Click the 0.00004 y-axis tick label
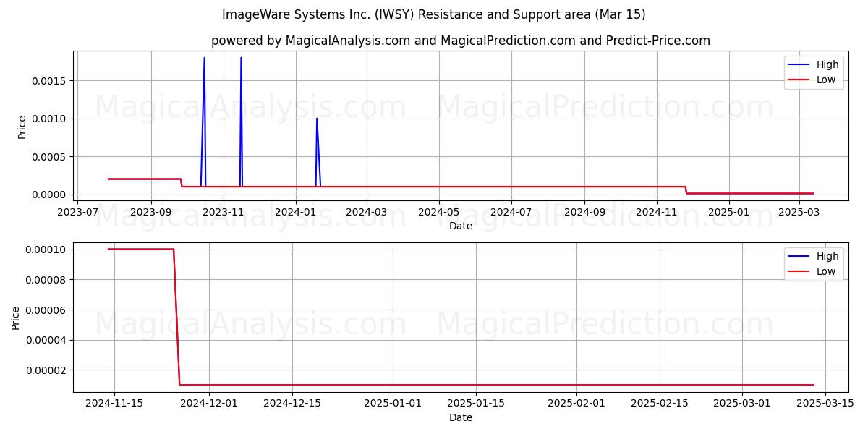The image size is (868, 434). [46, 340]
